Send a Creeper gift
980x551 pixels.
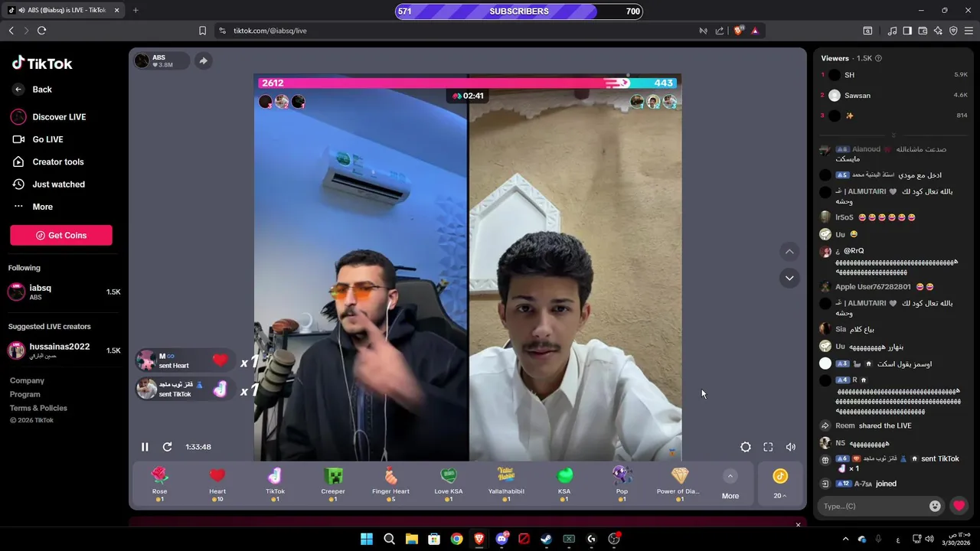click(333, 484)
